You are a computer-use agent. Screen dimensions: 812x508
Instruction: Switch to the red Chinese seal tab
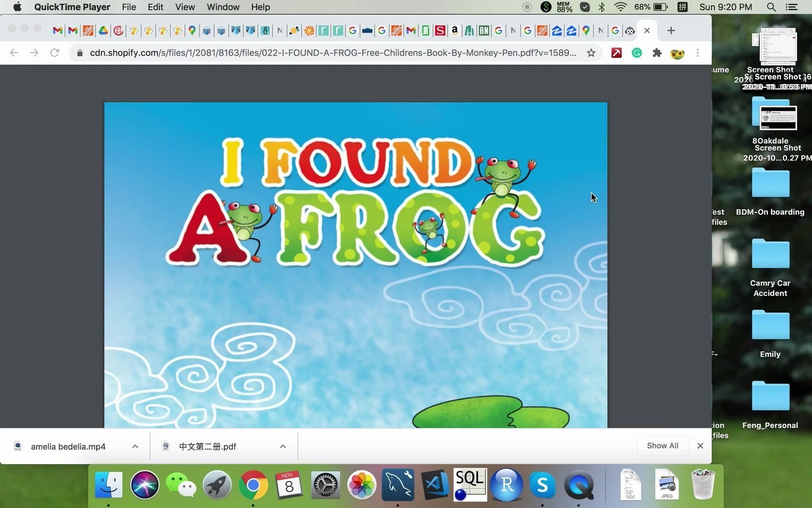coord(118,31)
